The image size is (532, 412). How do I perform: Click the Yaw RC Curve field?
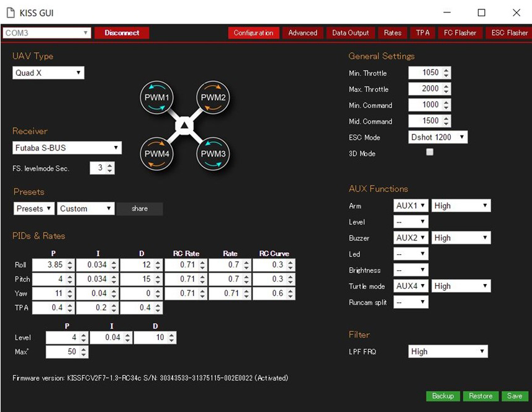(x=274, y=293)
